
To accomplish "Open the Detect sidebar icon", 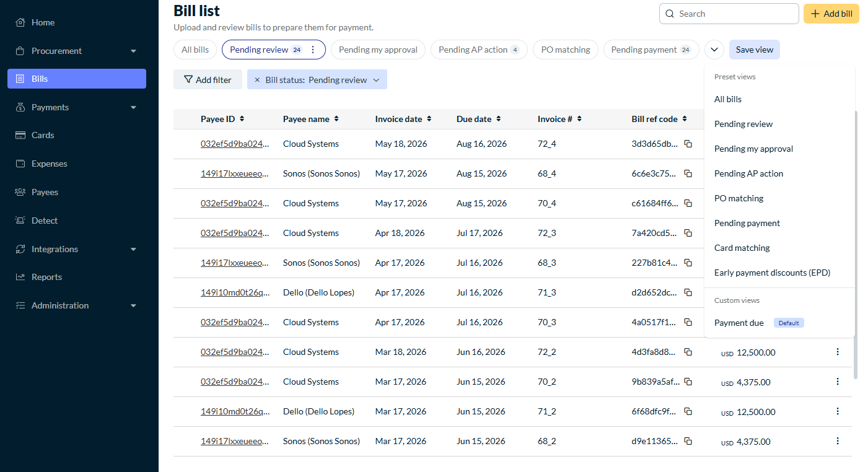I will click(x=20, y=221).
